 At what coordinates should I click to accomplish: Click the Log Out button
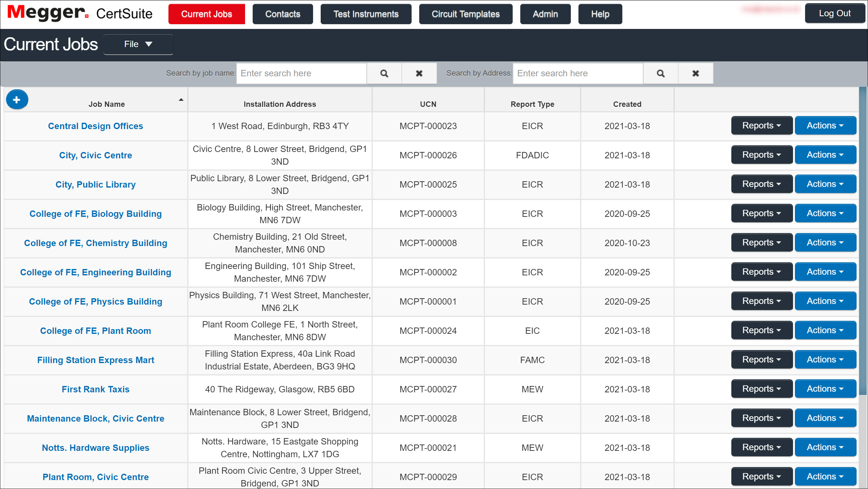point(835,13)
